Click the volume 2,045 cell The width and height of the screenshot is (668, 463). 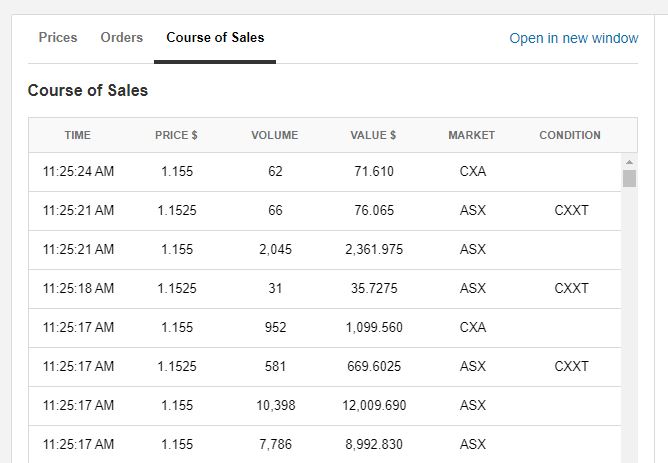pyautogui.click(x=276, y=250)
